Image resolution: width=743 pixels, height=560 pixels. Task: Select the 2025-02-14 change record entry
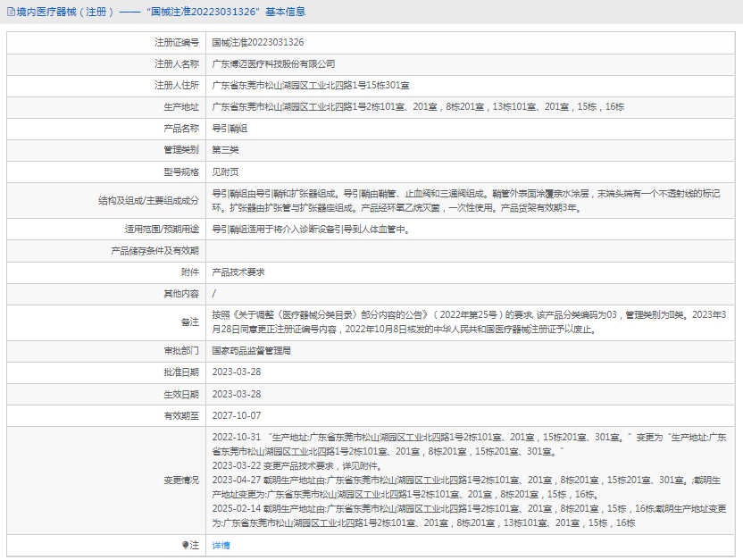coord(469,516)
